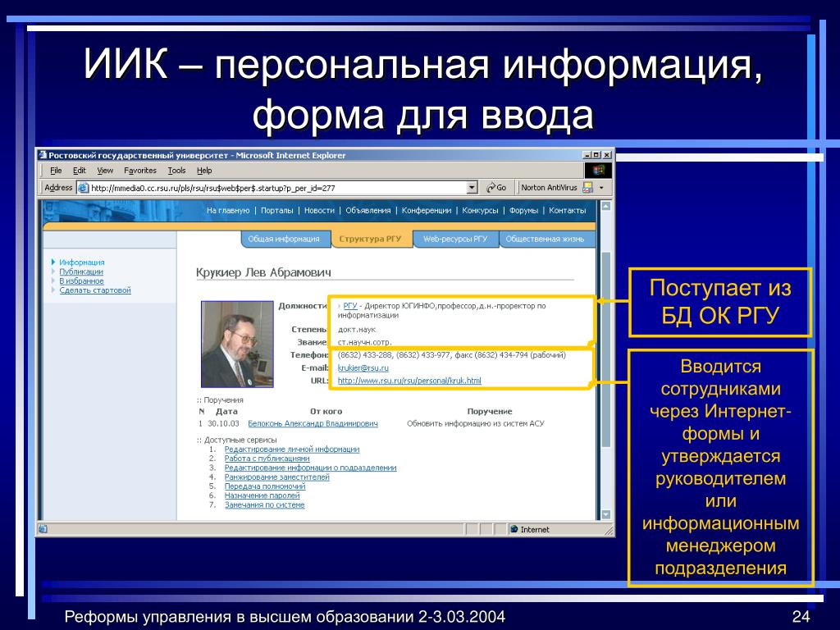
Task: Click the Internet zone status indicator
Action: (x=529, y=529)
